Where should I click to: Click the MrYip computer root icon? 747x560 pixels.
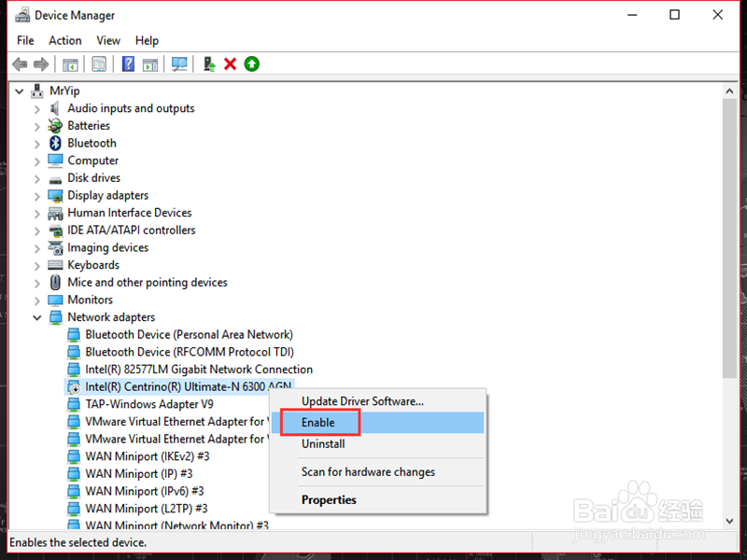pos(36,91)
